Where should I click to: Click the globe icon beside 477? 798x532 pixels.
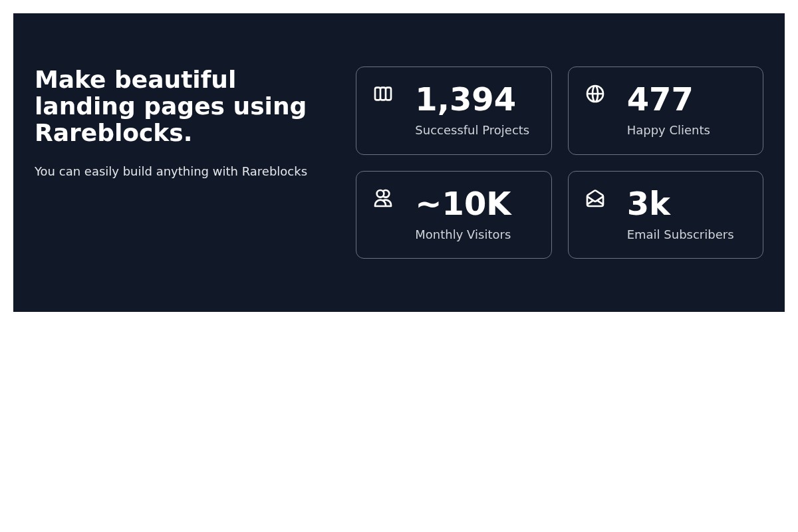point(595,94)
